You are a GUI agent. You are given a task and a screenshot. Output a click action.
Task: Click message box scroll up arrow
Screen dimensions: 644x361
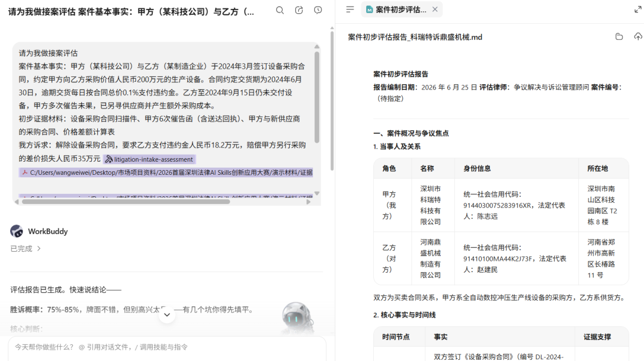pos(317,47)
